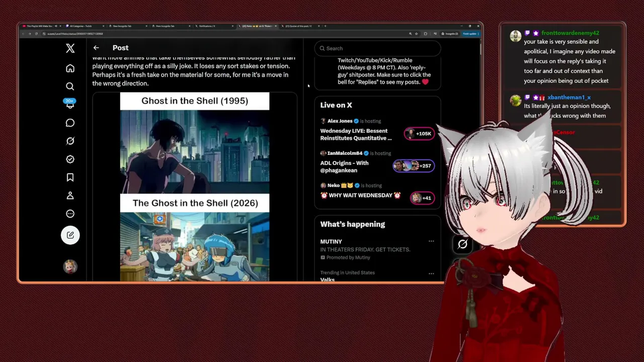The height and width of the screenshot is (362, 644).
Task: Open Bookmarks in the sidebar
Action: coord(70,177)
